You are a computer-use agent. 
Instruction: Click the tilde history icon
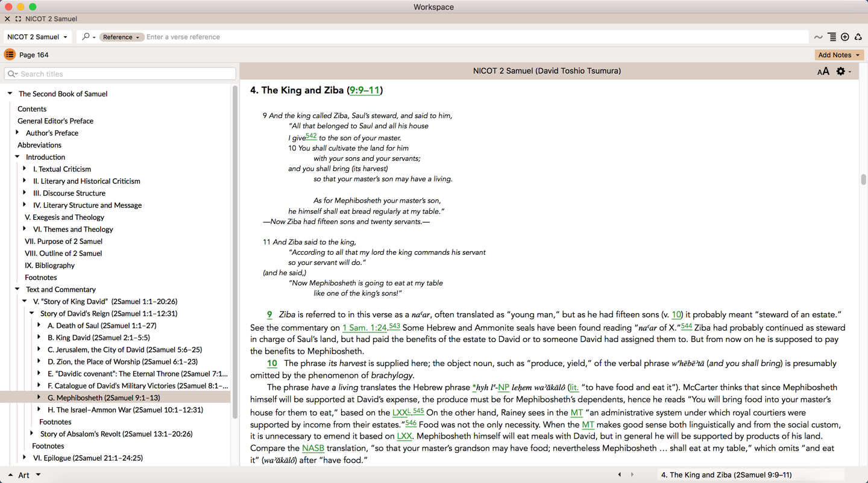coord(818,37)
